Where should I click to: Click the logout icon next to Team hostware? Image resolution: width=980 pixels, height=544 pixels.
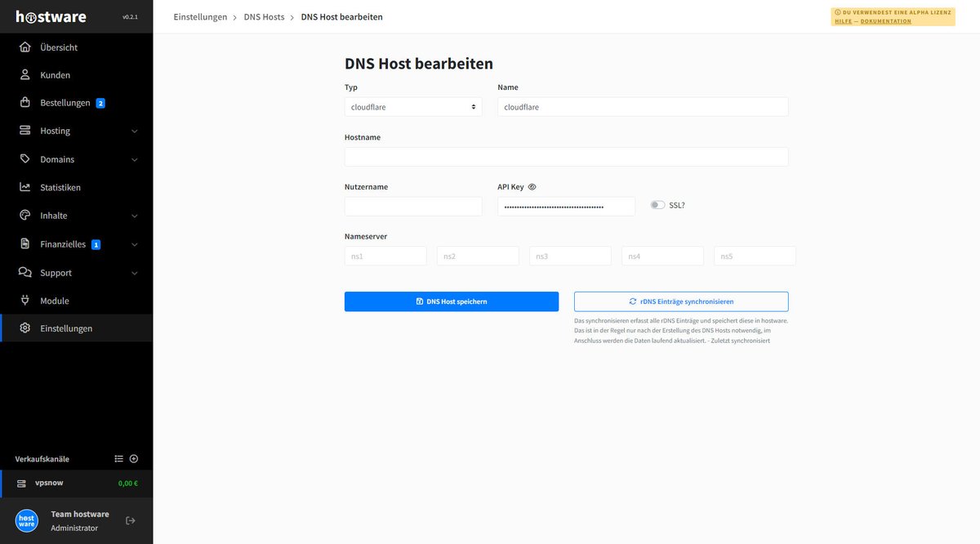pyautogui.click(x=131, y=520)
